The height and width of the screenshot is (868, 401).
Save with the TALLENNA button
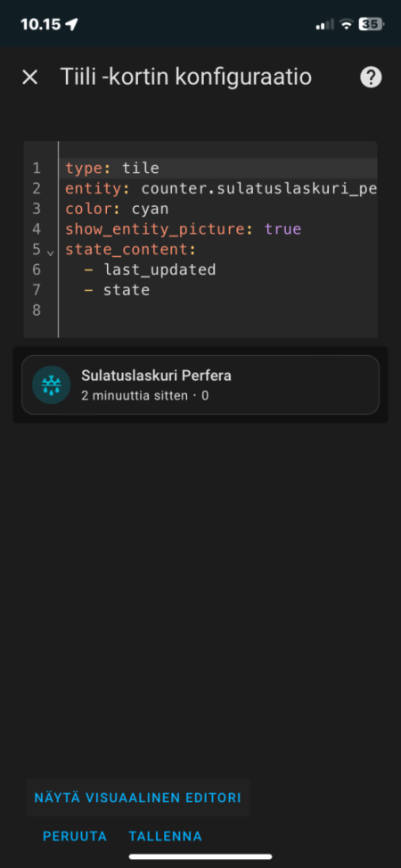(166, 836)
